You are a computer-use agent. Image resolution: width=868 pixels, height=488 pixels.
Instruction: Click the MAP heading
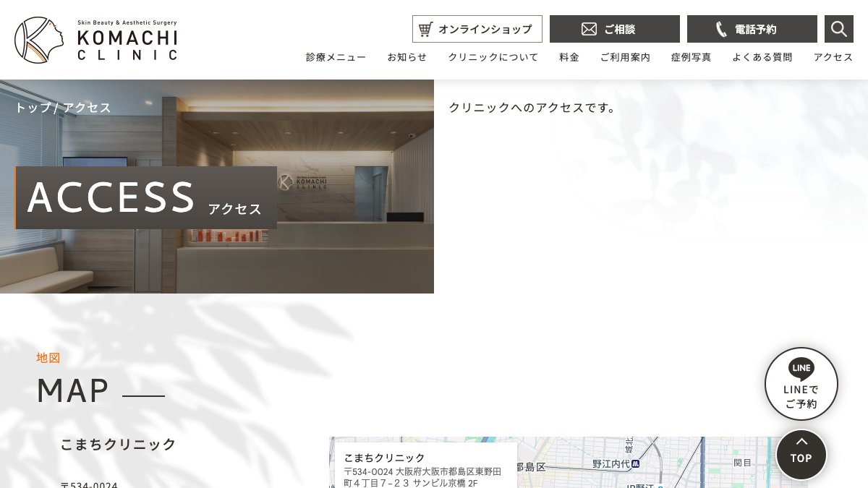click(x=72, y=390)
